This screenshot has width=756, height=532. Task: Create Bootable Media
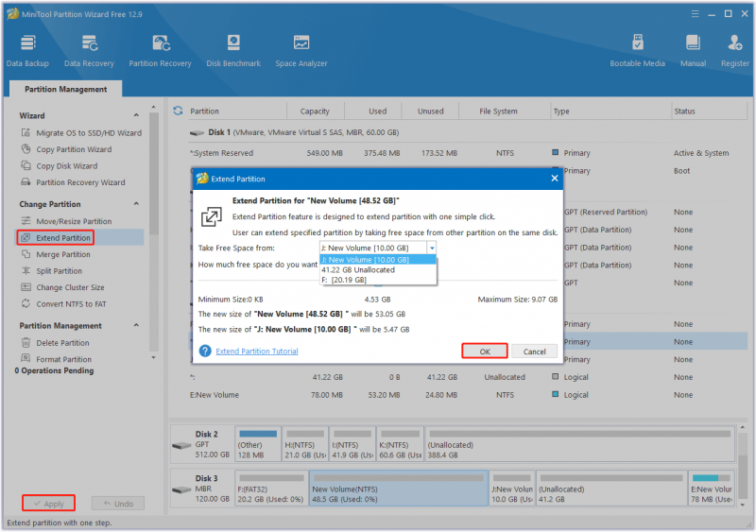pos(637,51)
